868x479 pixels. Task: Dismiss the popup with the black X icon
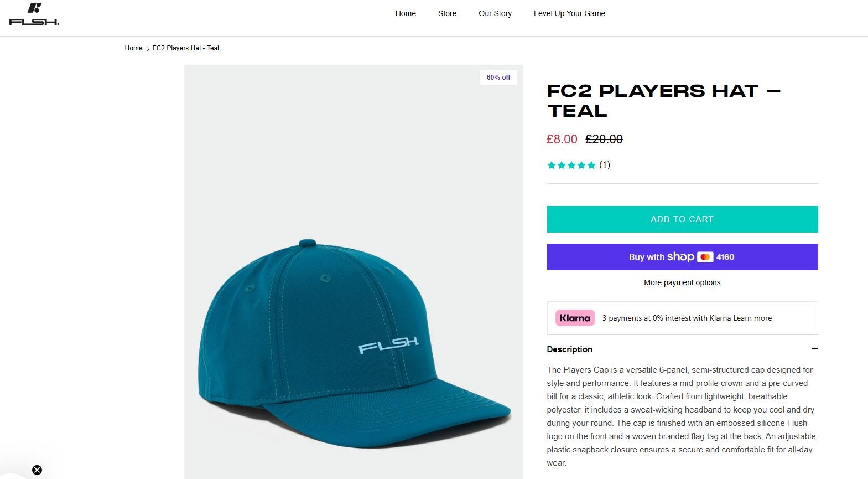(x=37, y=470)
